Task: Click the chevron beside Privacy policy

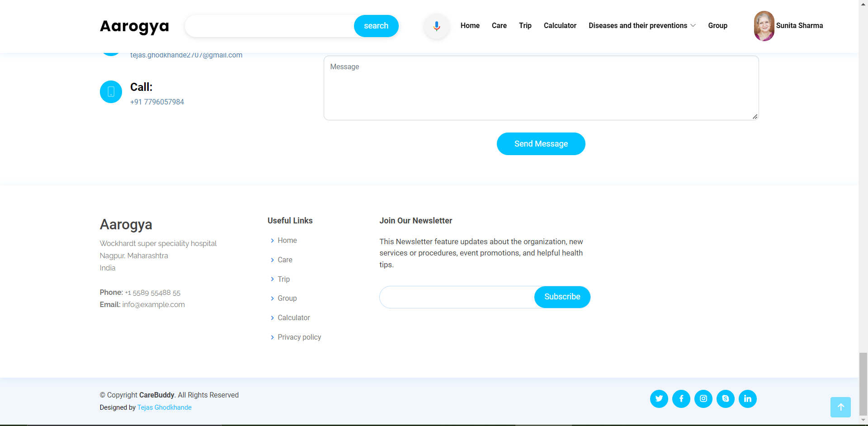Action: click(272, 337)
